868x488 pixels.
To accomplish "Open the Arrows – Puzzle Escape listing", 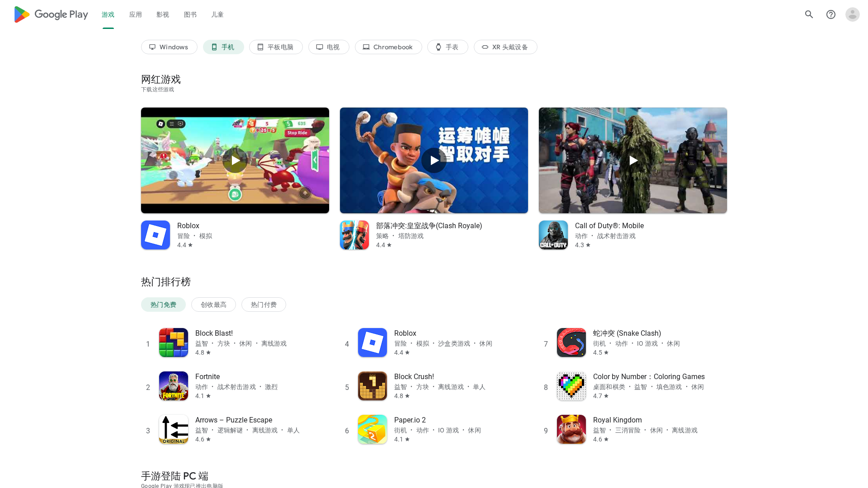I will pyautogui.click(x=233, y=420).
